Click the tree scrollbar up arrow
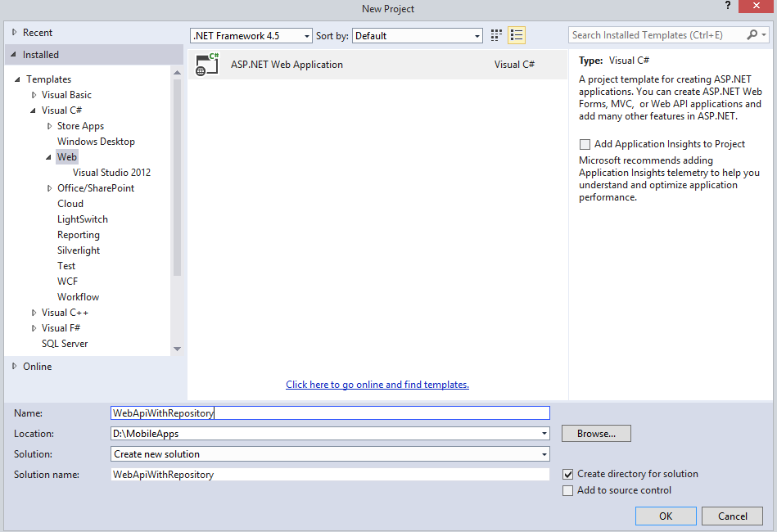The image size is (777, 532). pyautogui.click(x=177, y=73)
